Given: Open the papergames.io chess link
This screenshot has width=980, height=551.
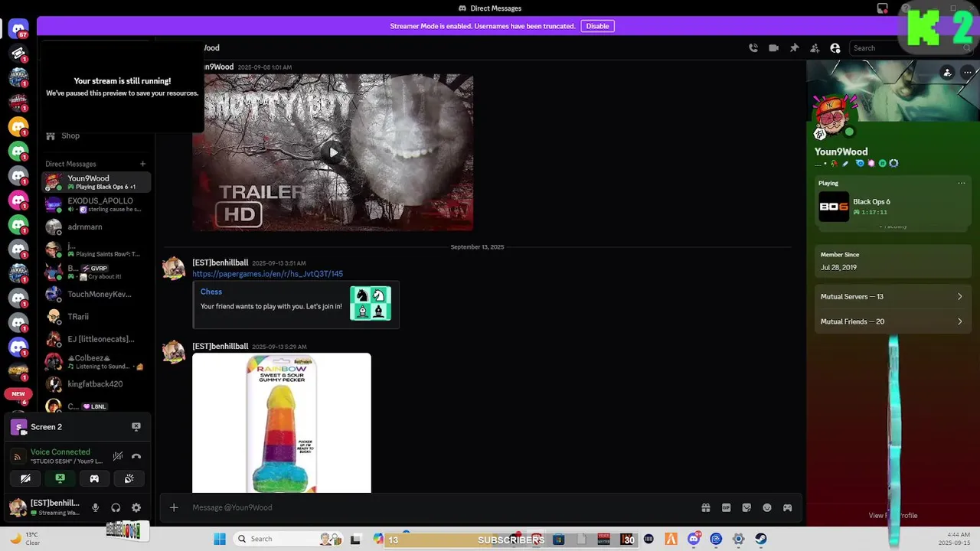Looking at the screenshot, I should tap(267, 273).
